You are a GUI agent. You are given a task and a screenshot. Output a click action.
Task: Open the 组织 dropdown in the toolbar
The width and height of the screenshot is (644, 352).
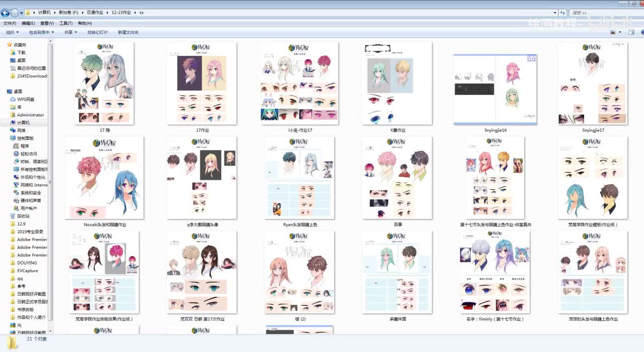click(x=12, y=32)
